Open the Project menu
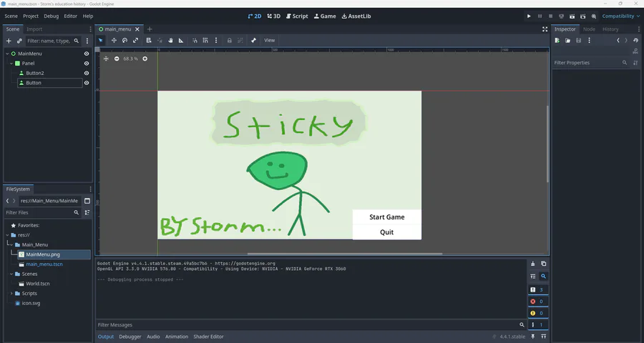The width and height of the screenshot is (644, 343). (31, 16)
